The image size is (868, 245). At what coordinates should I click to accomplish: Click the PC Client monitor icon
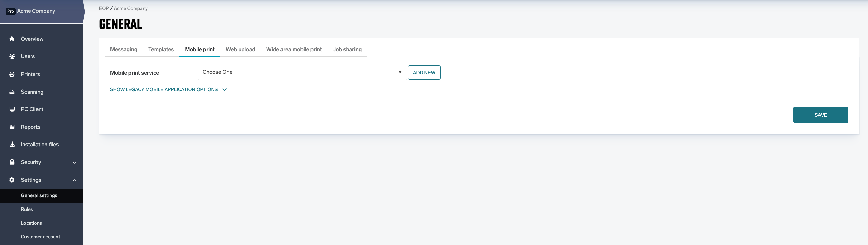coord(12,109)
